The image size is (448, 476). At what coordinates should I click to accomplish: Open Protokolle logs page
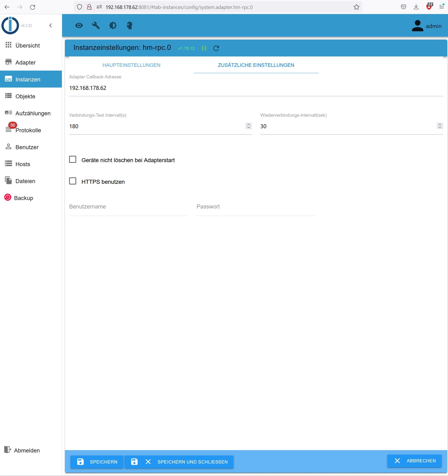[x=31, y=130]
